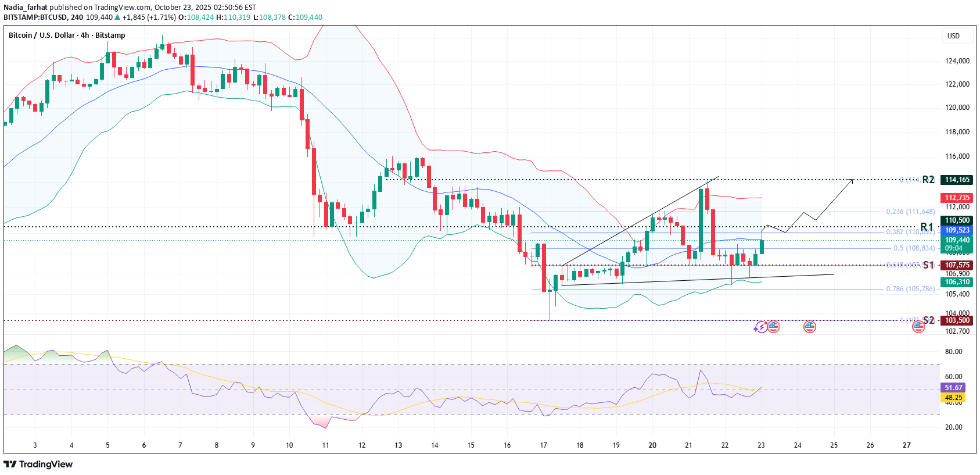The image size is (980, 475).
Task: Click the TradingView logo
Action: point(38,464)
